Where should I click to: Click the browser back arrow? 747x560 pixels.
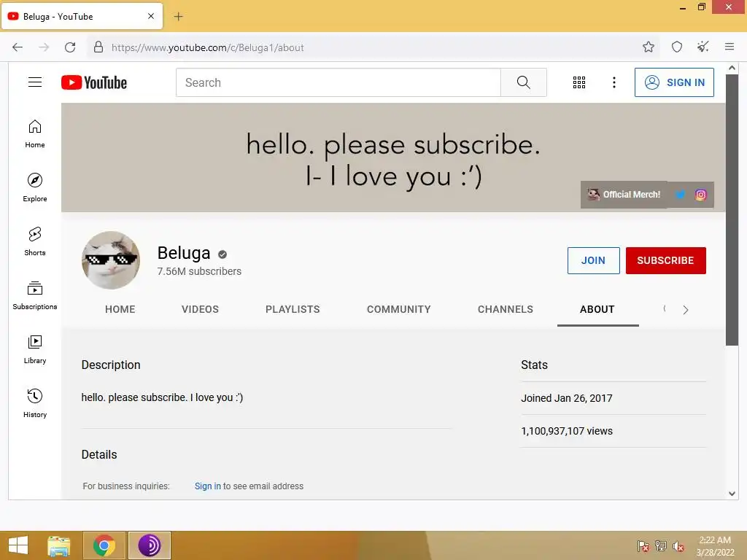(18, 47)
